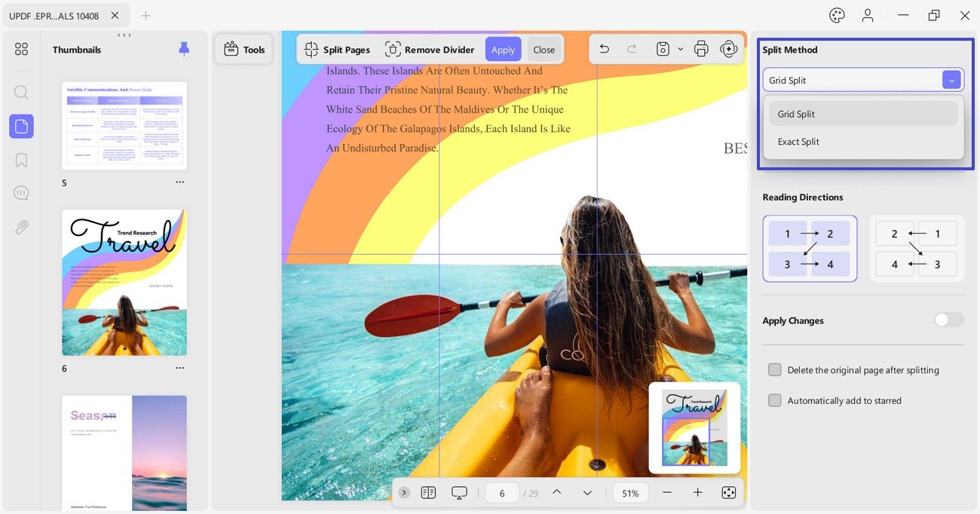This screenshot has height=514, width=980.
Task: Toggle the Apply Changes switch
Action: [948, 320]
